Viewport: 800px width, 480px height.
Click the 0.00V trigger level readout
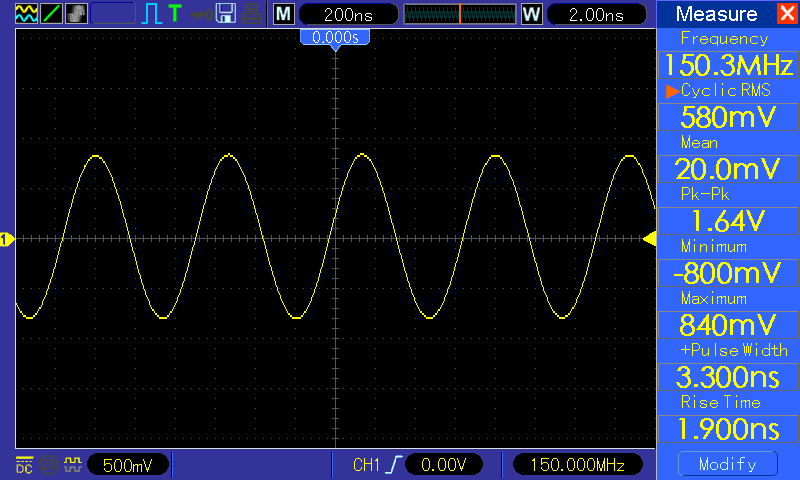click(x=443, y=465)
